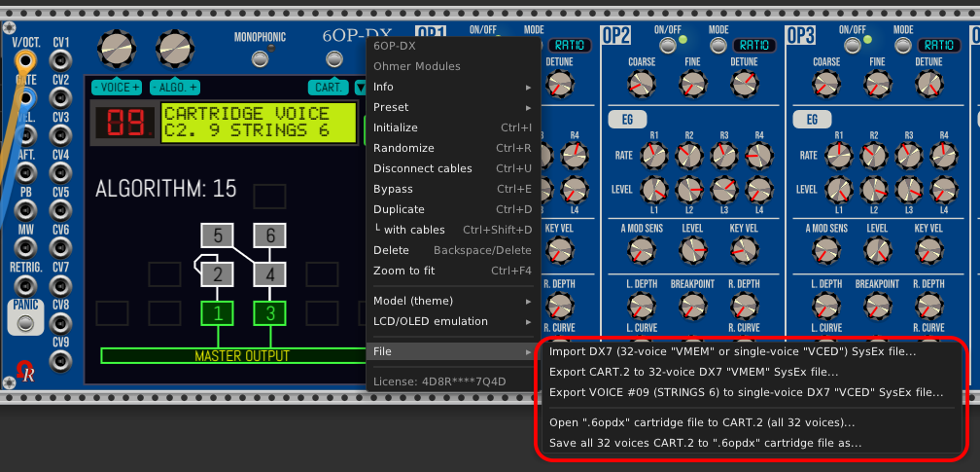Click operator 4 box in algorithm diagram
Image resolution: width=980 pixels, height=472 pixels.
(x=270, y=273)
